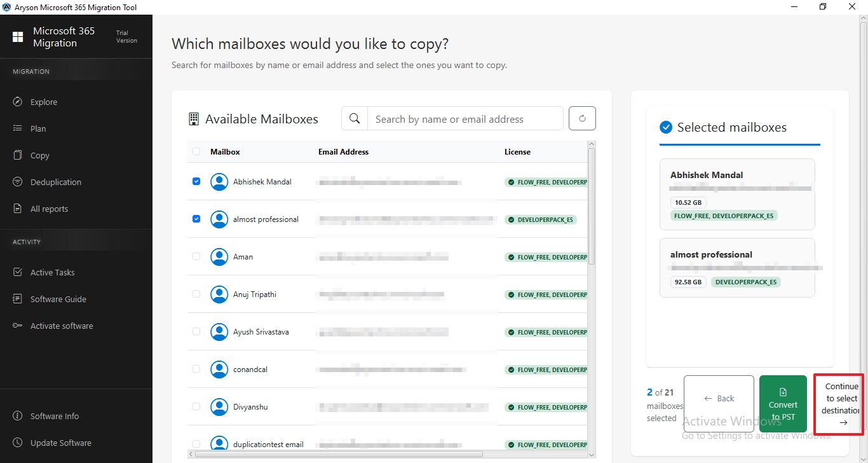Image resolution: width=868 pixels, height=463 pixels.
Task: Open the Software Guide section
Action: [58, 299]
